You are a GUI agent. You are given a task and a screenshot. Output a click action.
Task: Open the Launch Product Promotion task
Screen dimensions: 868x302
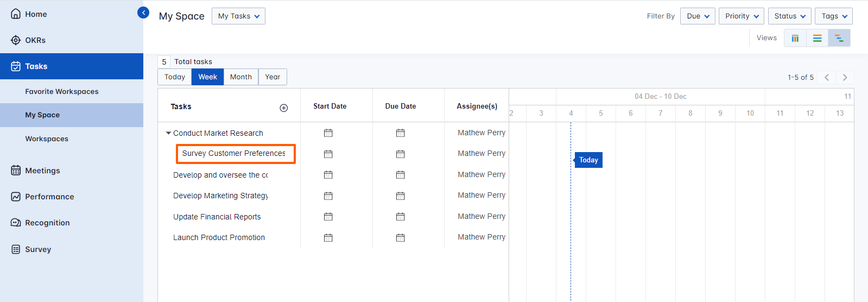point(219,237)
